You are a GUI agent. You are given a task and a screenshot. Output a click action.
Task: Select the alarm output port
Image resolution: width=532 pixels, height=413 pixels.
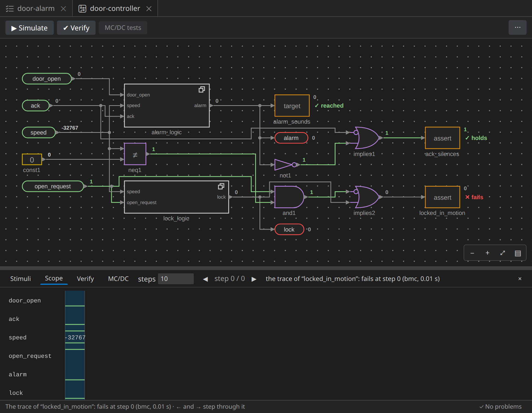291,138
